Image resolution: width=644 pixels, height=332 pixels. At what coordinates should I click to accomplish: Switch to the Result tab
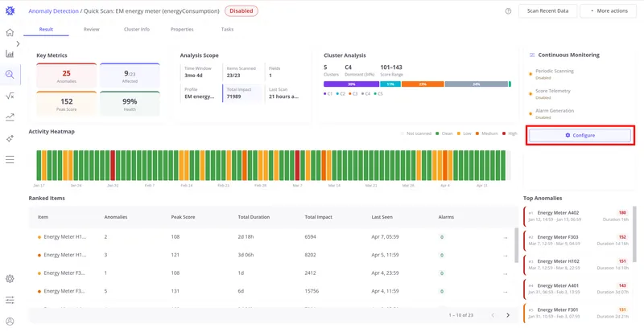point(46,30)
